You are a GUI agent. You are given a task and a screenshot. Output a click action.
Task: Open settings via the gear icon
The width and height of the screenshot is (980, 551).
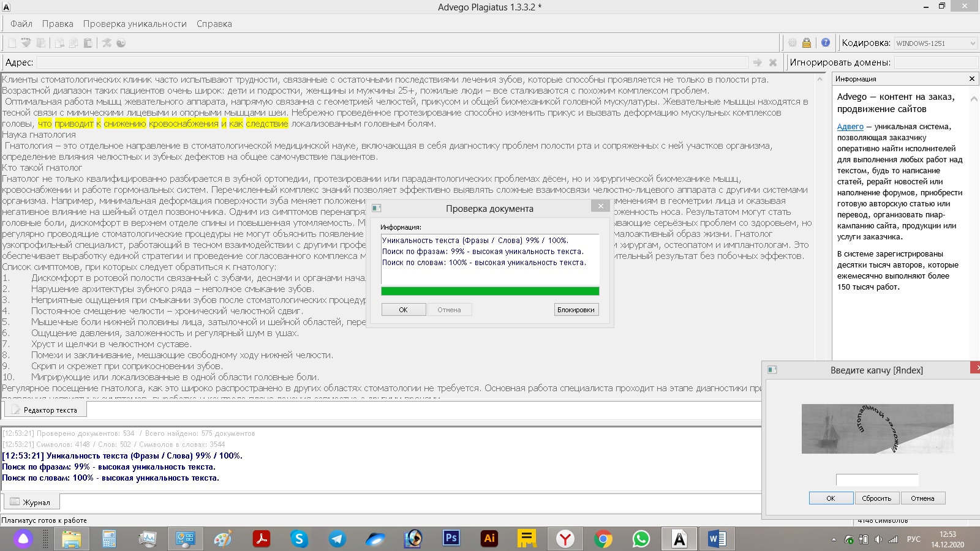tap(793, 43)
